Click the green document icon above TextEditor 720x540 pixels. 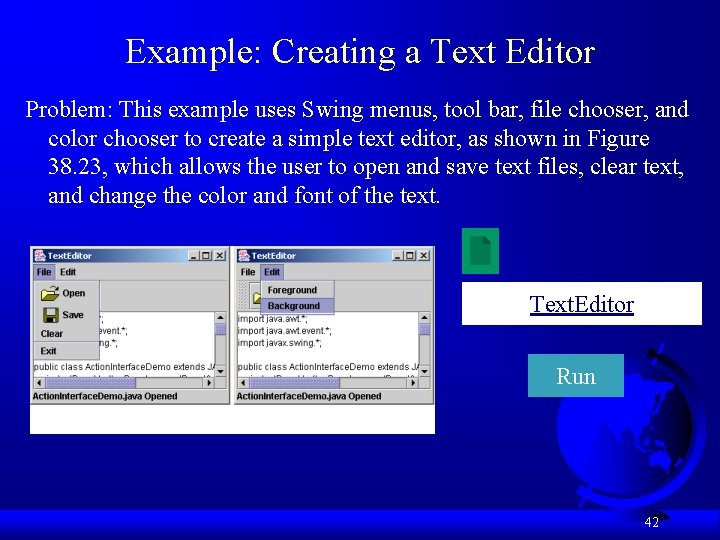[x=480, y=251]
